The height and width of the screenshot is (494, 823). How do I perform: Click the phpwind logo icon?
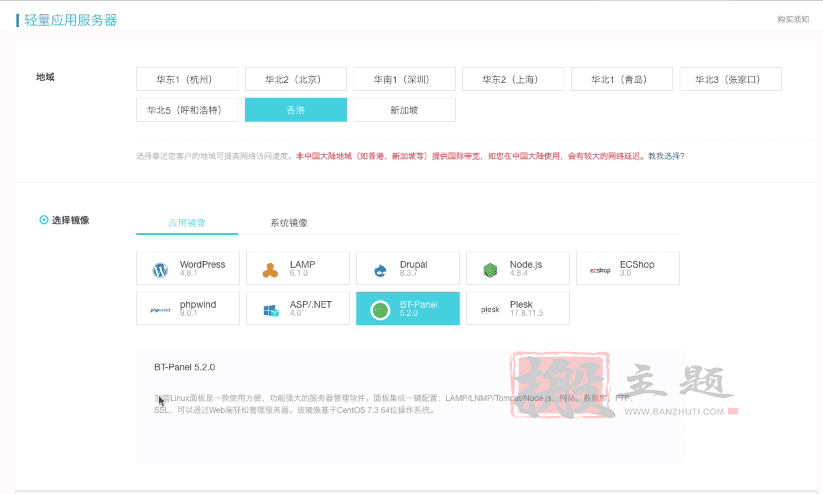(160, 310)
